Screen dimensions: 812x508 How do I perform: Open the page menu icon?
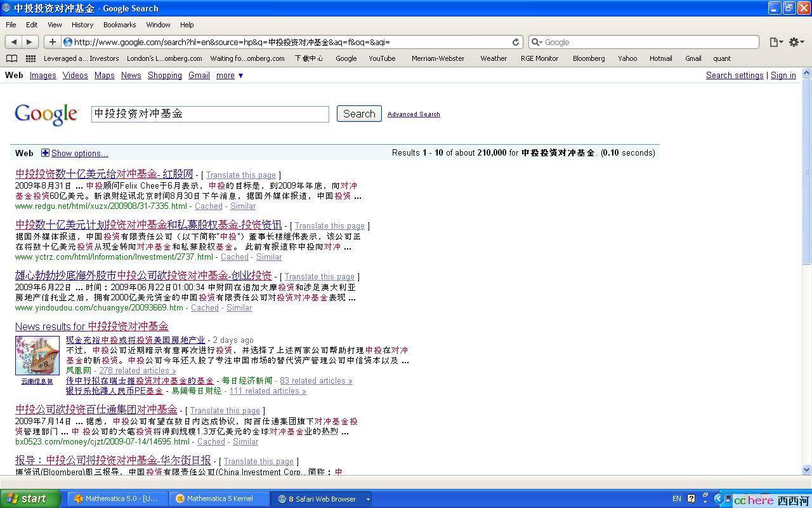pos(776,42)
